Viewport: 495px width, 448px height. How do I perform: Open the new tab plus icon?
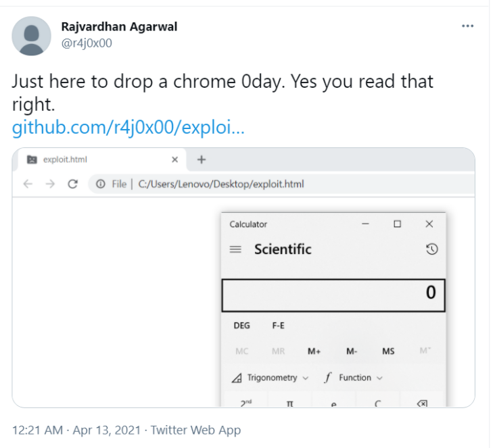click(202, 159)
